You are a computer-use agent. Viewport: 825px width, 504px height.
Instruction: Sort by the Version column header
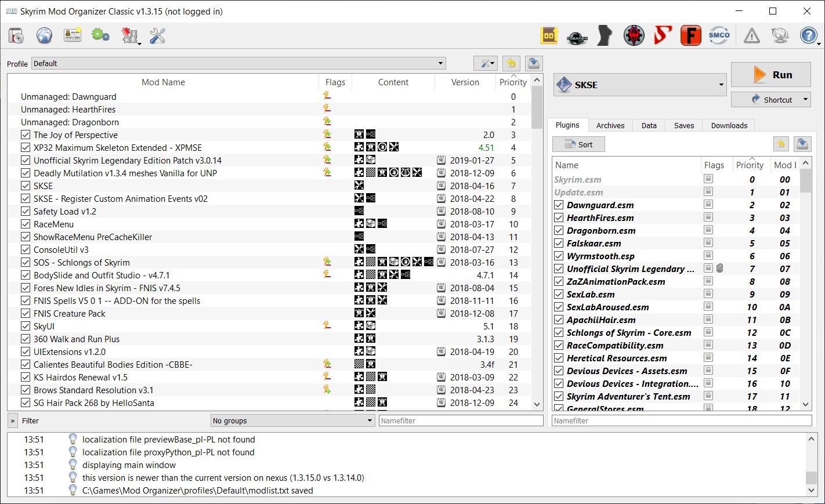tap(465, 82)
